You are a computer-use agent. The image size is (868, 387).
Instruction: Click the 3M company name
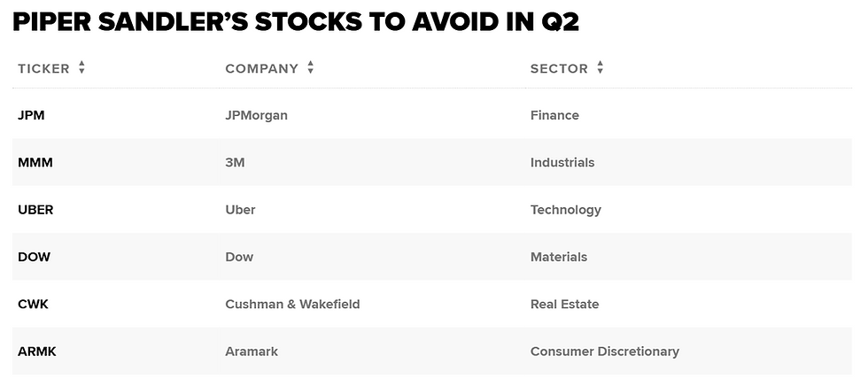(235, 162)
